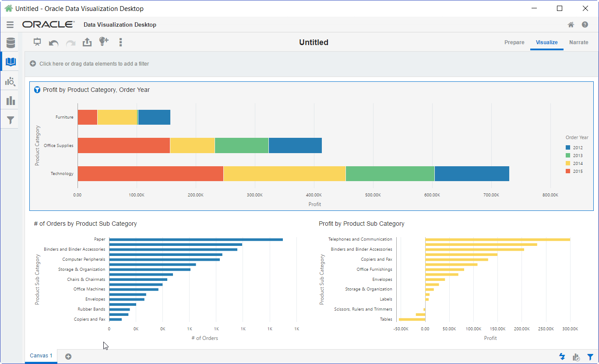Screen dimensions: 599x364
Task: Open the hamburger navigation menu
Action: pos(10,24)
